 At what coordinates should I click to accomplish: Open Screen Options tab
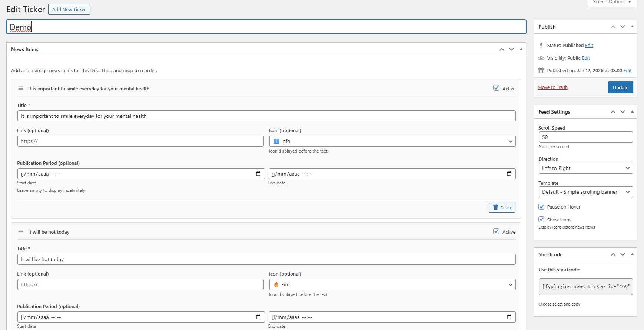(x=612, y=2)
